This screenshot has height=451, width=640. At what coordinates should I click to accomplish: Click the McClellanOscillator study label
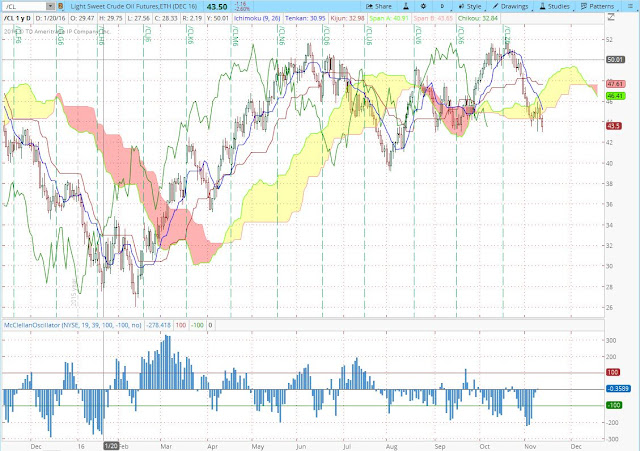73,325
